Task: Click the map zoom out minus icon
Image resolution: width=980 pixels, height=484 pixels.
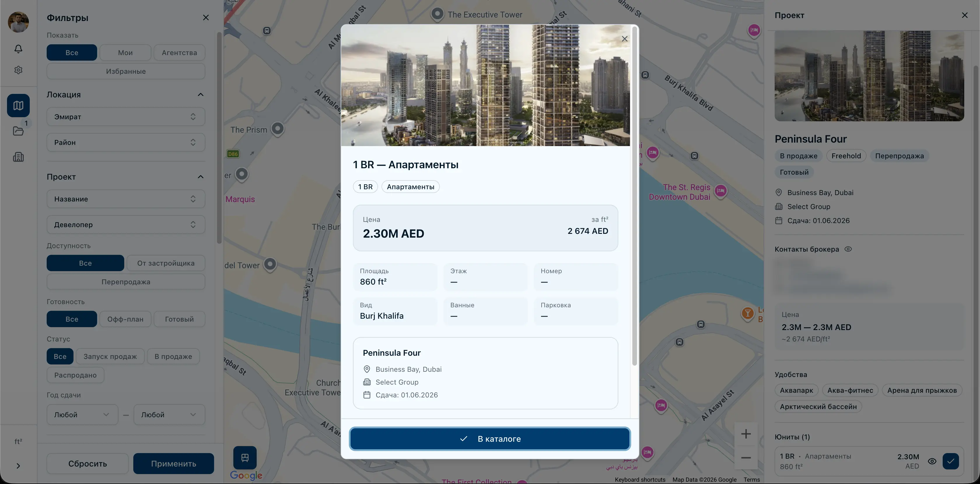Action: pos(746,458)
